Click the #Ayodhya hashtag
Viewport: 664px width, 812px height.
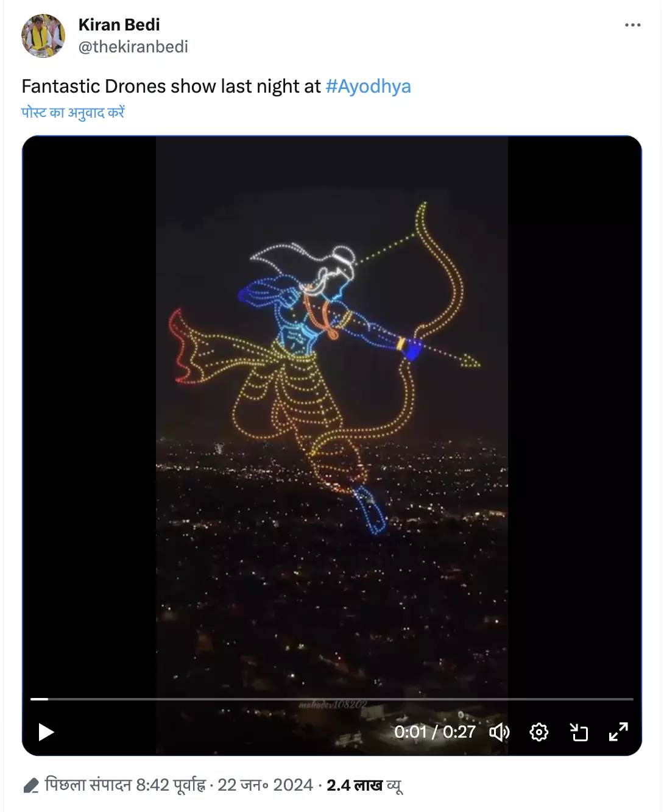coord(368,87)
